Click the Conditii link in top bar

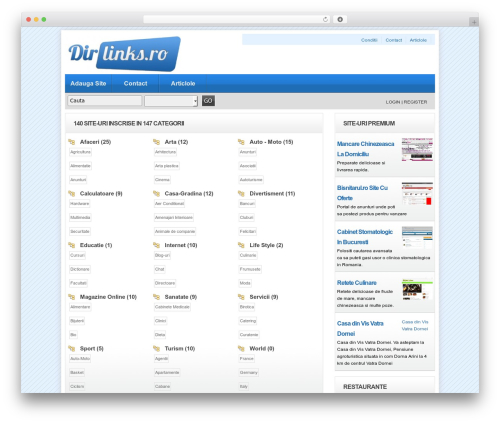coord(369,40)
